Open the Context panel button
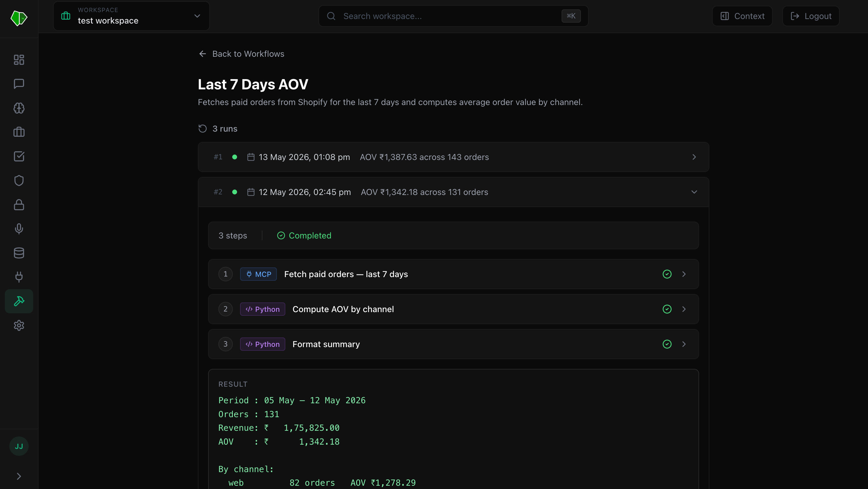This screenshot has height=489, width=868. click(742, 16)
